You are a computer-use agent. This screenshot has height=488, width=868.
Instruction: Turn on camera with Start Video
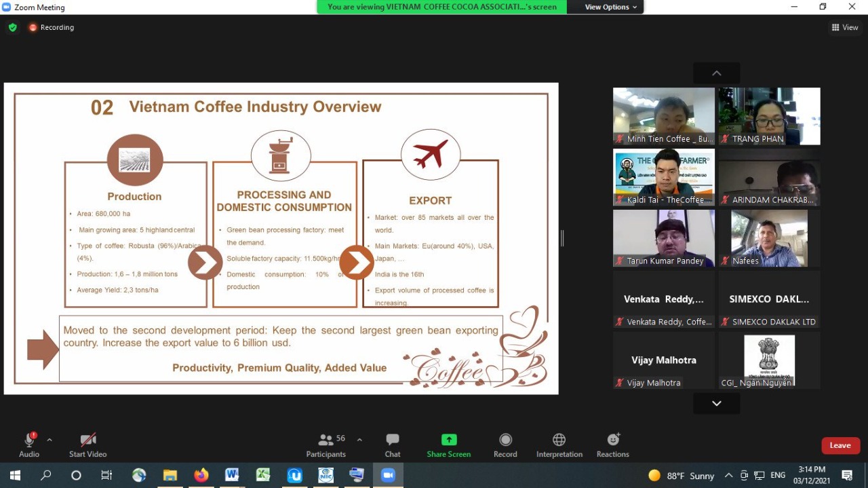(88, 445)
